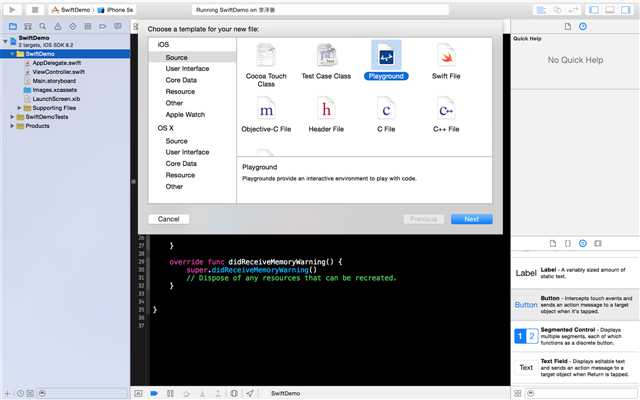Select the Version editor icon

click(573, 10)
